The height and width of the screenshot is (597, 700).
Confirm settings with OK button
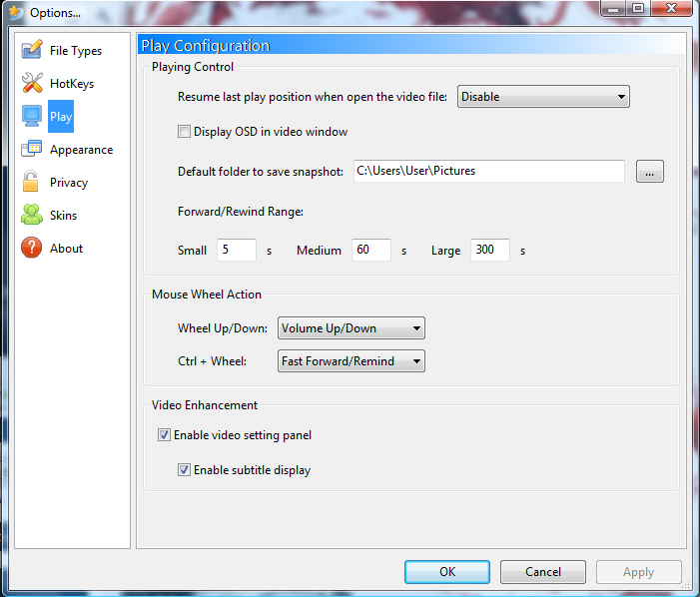447,572
